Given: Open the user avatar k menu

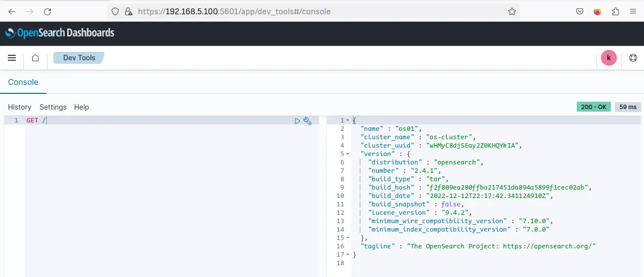Looking at the screenshot, I should pos(608,58).
